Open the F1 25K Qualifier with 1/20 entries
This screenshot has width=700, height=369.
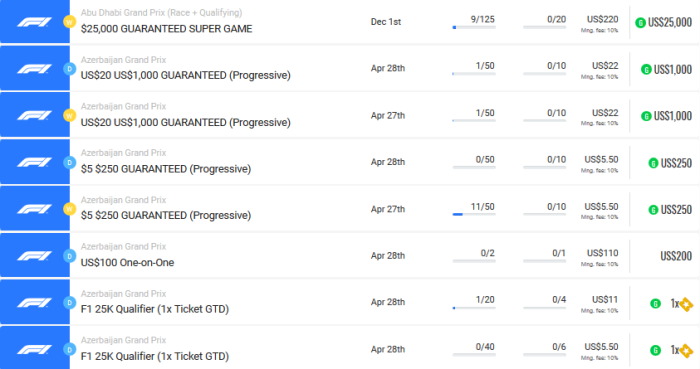point(154,309)
